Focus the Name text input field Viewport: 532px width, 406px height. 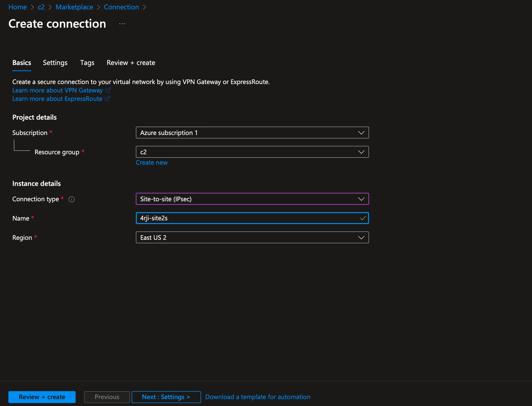[x=247, y=218]
